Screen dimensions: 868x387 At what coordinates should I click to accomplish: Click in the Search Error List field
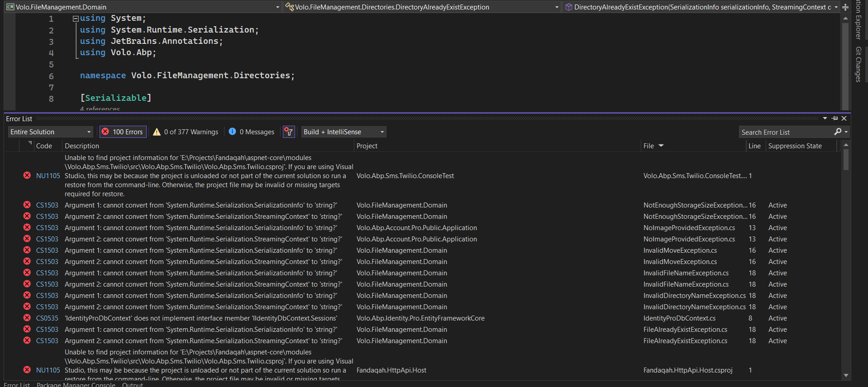tap(785, 132)
